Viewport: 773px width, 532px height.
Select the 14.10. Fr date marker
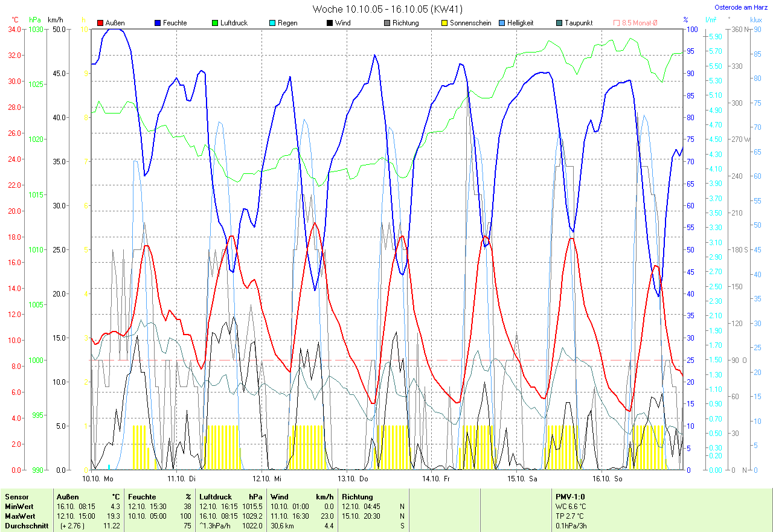click(x=438, y=478)
